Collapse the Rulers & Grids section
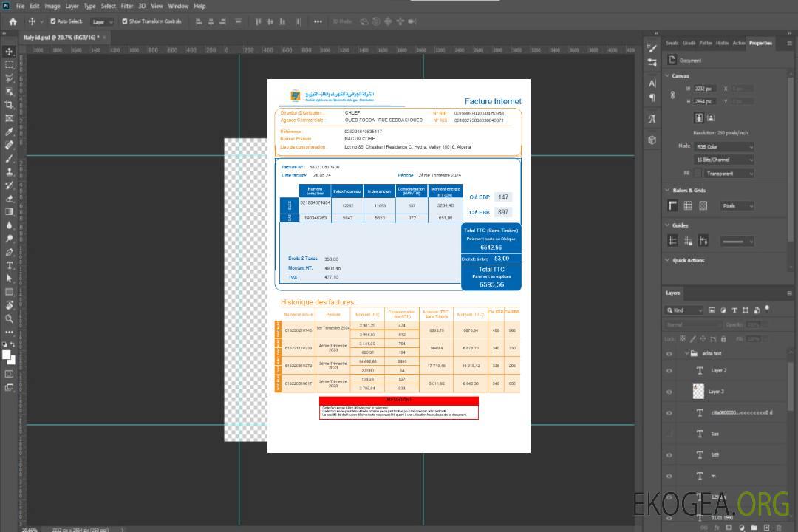Viewport: 798px width, 532px height. 666,191
